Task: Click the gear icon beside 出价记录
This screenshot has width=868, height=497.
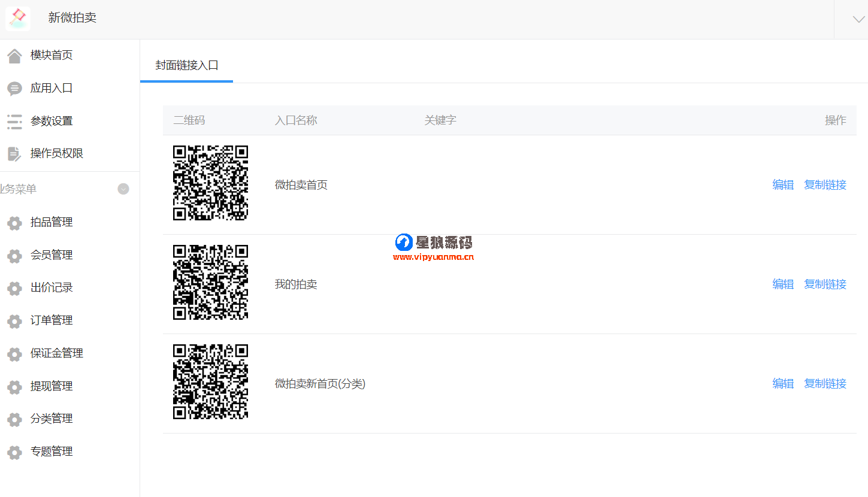Action: [14, 289]
